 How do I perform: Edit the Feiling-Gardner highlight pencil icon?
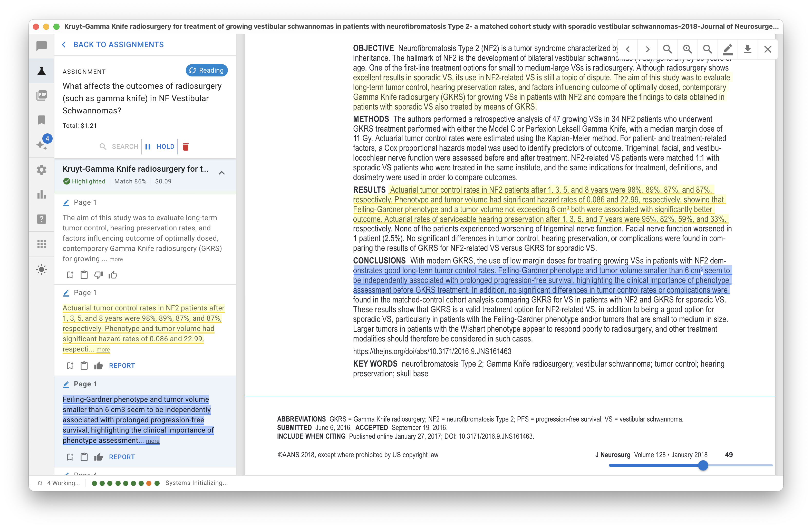66,384
